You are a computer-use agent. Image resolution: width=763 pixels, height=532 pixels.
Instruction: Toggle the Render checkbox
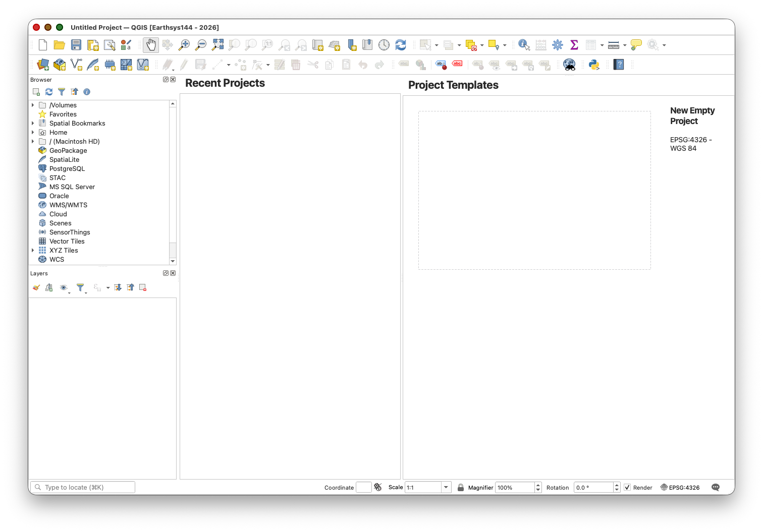627,488
